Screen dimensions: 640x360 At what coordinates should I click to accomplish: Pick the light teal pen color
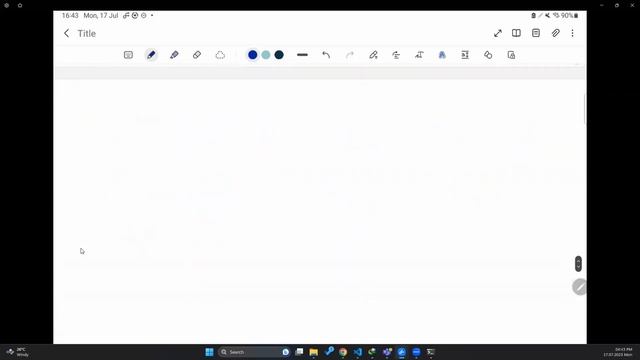tap(266, 55)
